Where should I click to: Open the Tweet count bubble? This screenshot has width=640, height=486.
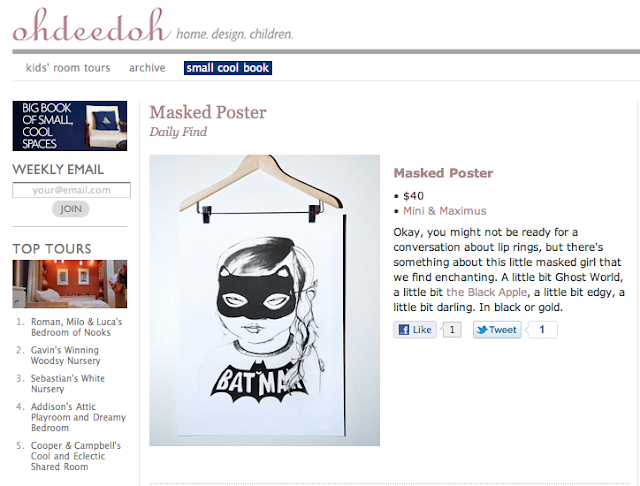point(542,330)
